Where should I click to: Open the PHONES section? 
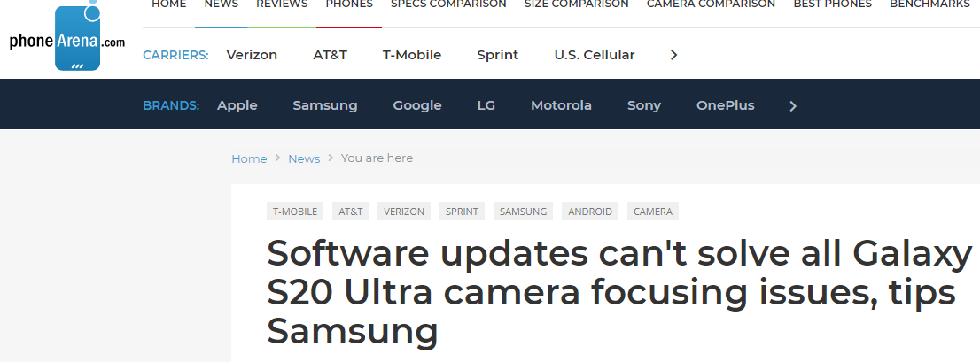coord(349,4)
